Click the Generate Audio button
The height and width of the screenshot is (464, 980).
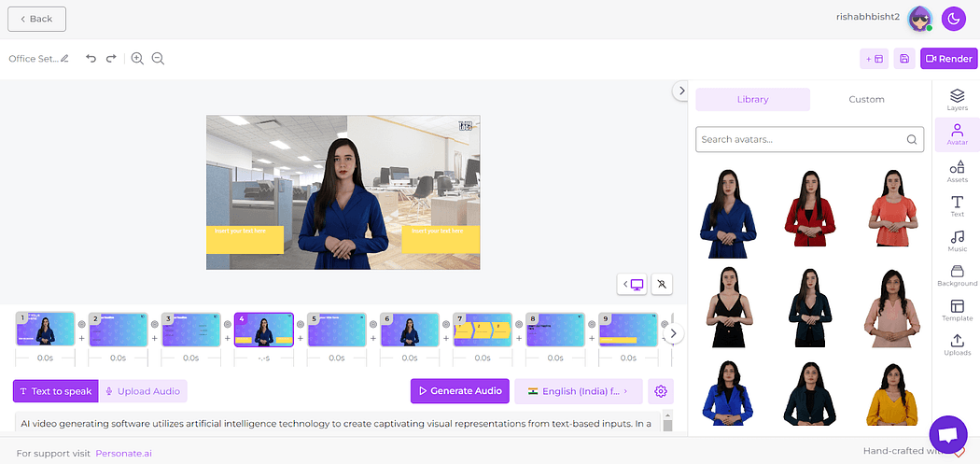point(460,391)
